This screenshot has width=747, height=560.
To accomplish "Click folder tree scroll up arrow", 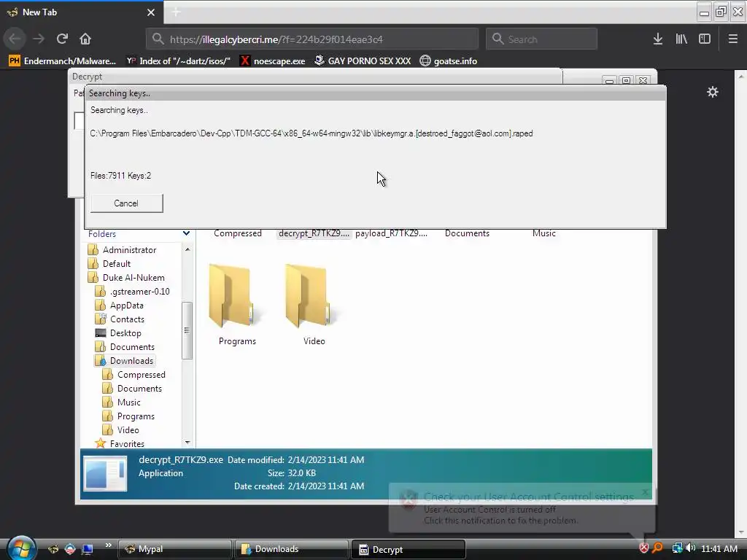I will point(187,249).
